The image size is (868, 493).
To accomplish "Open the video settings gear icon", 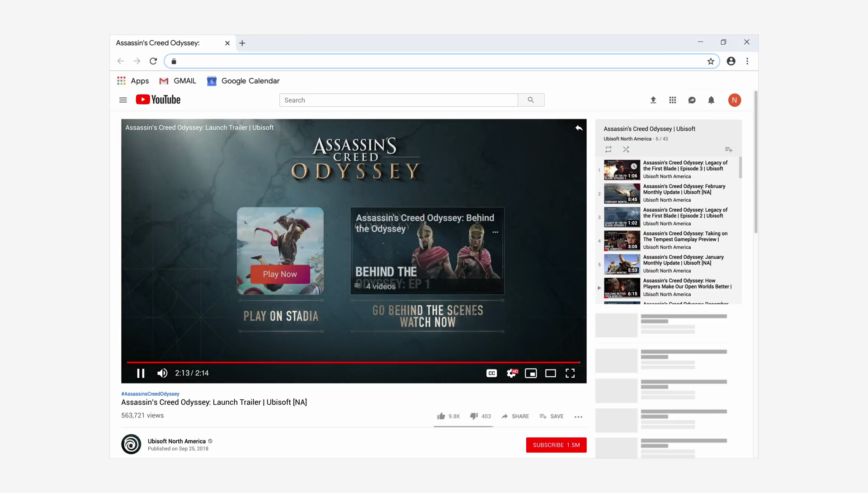I will pyautogui.click(x=511, y=373).
